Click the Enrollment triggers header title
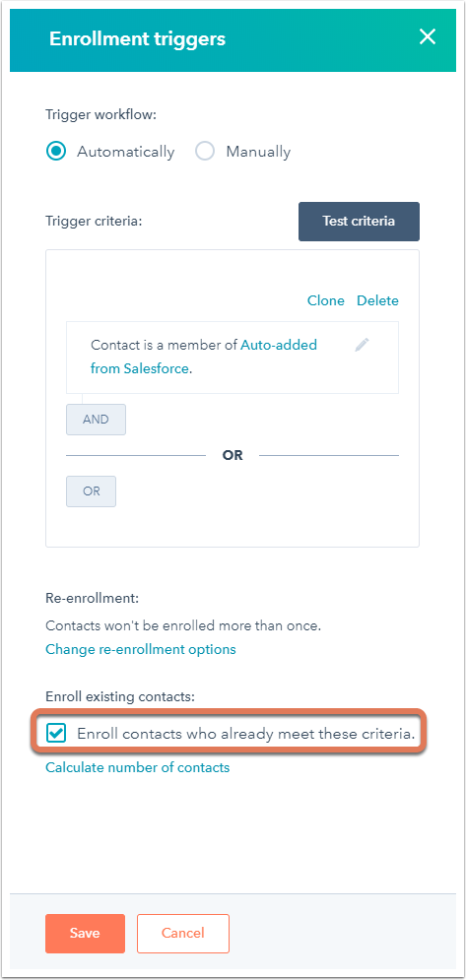This screenshot has width=466, height=980. click(138, 39)
